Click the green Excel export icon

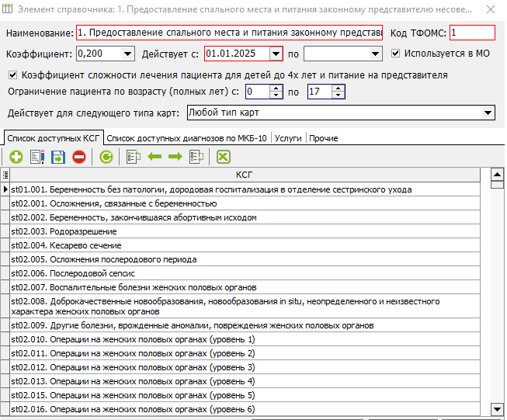coord(224,157)
